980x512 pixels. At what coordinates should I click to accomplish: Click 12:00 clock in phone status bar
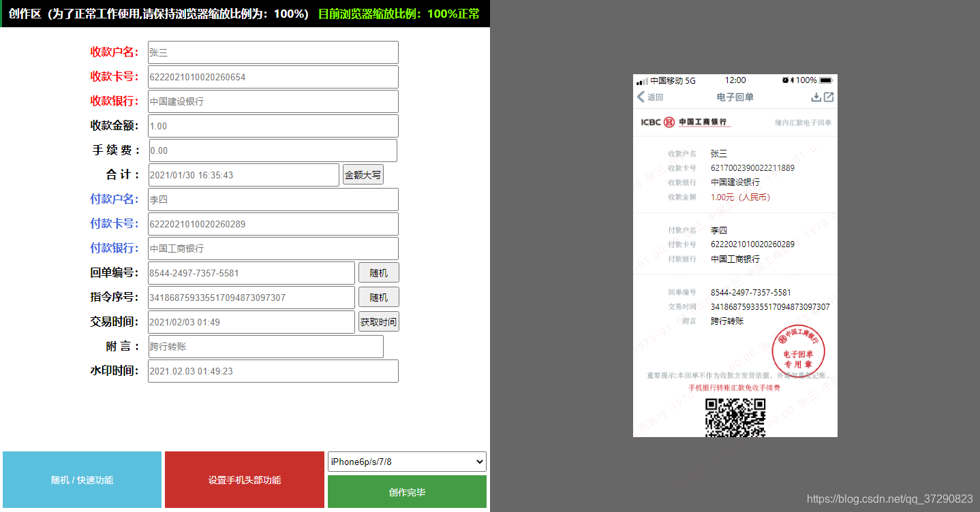coord(735,80)
